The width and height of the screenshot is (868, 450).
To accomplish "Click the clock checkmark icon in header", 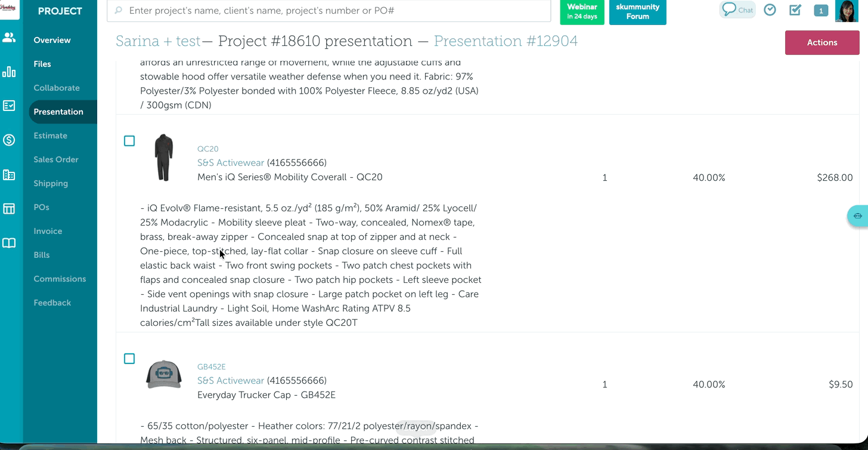I will tap(770, 10).
